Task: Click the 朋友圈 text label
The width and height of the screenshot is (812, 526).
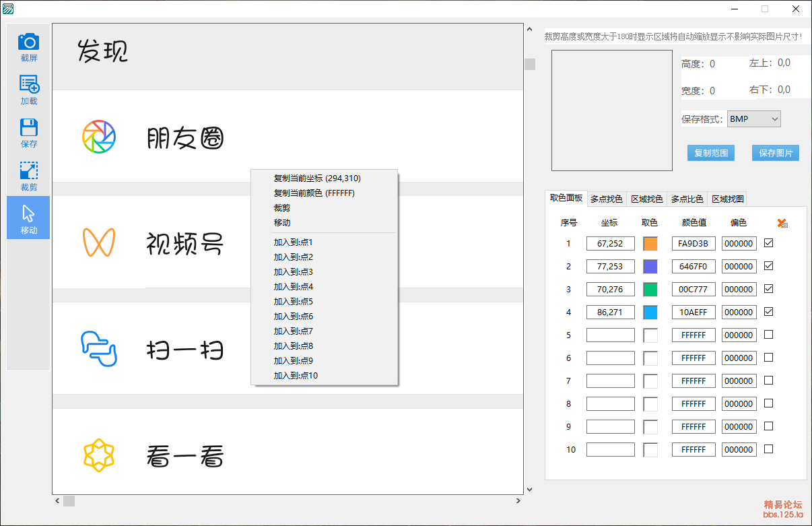Action: coord(185,138)
